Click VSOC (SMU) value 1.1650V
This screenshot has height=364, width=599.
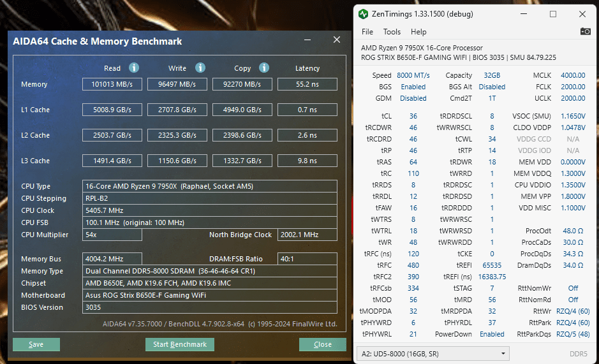[x=573, y=116]
